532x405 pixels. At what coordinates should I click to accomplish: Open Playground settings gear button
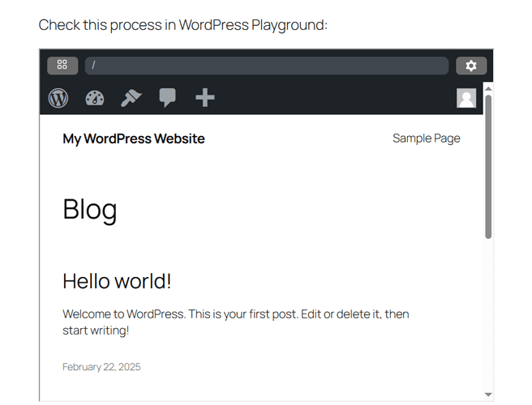point(471,66)
